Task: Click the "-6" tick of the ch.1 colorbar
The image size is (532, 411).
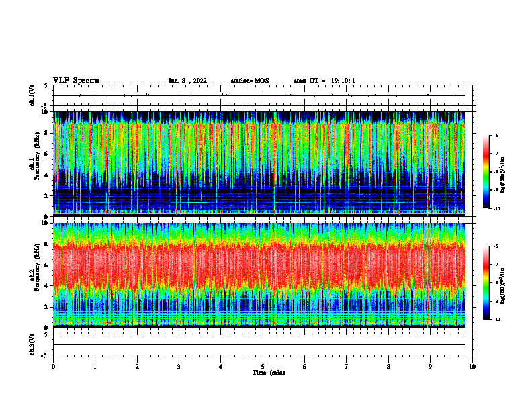Action: 496,135
